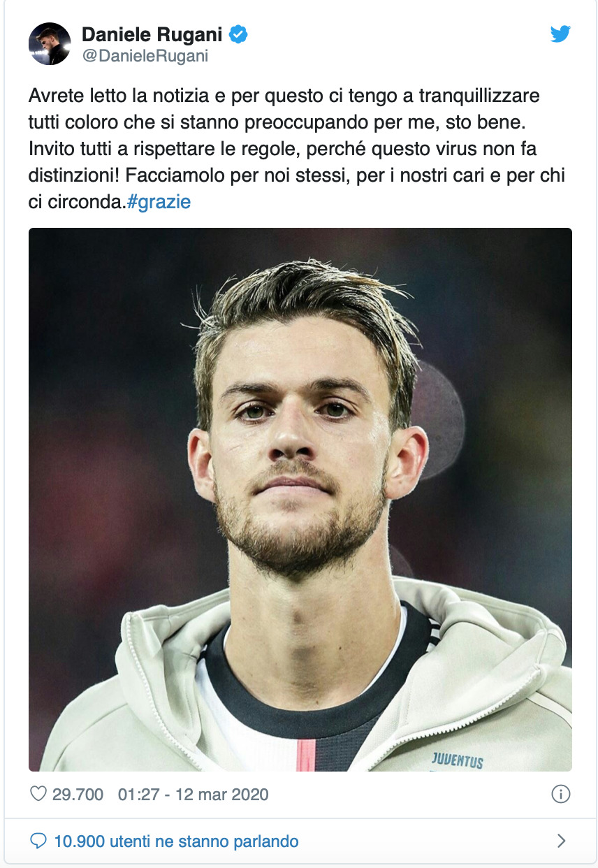Open the Daniele Rugani display name
Viewport: 598px width, 868px height.
pos(153,34)
